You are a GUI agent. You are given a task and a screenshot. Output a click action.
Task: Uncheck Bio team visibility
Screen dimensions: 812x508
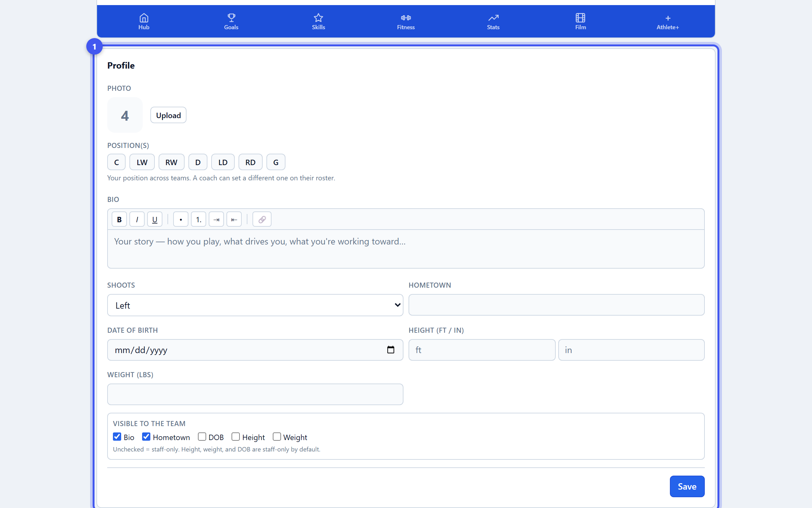117,437
